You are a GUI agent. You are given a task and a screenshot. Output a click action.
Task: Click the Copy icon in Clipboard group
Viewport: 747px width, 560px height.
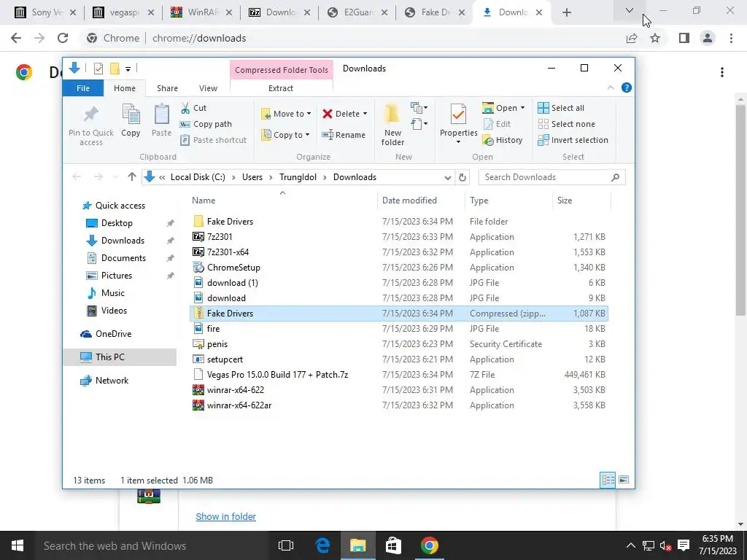[131, 114]
